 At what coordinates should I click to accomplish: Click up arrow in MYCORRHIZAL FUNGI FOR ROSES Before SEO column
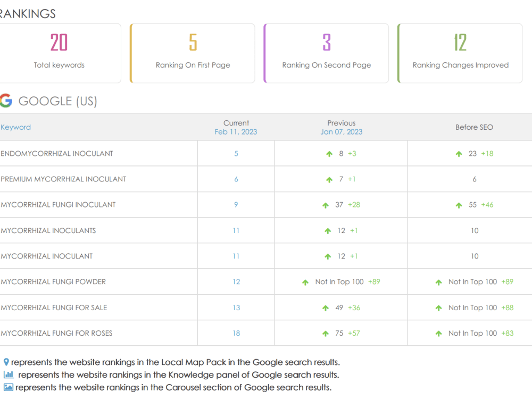point(438,332)
